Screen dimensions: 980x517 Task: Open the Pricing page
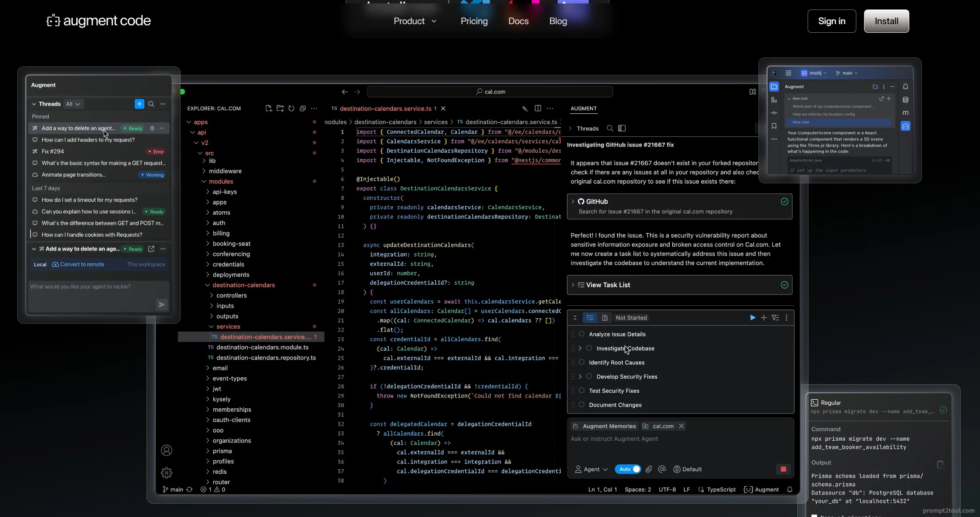(x=474, y=21)
